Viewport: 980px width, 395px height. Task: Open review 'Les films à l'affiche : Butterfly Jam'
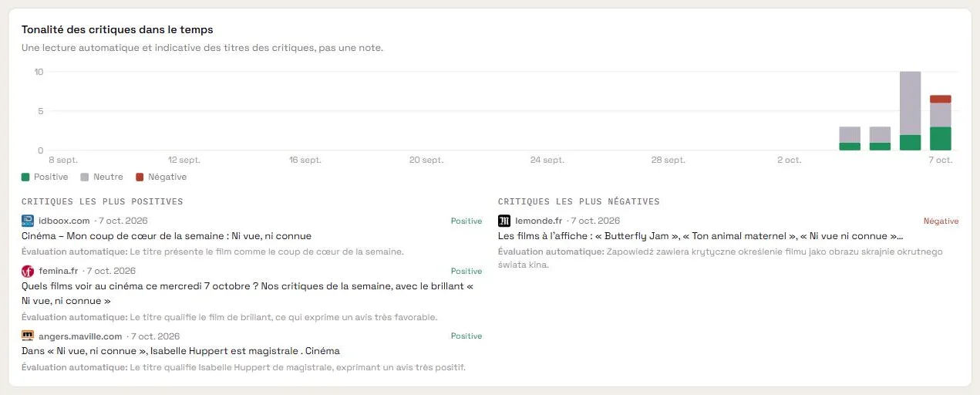click(701, 236)
